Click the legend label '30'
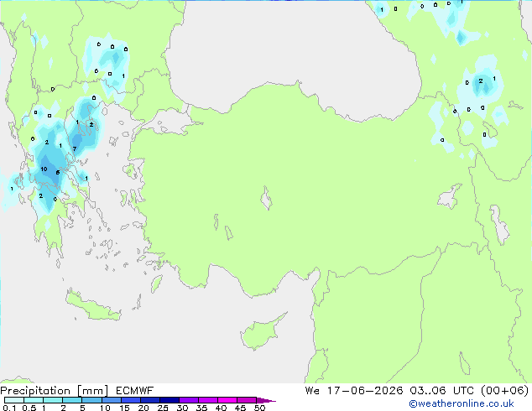The height and width of the screenshot is (411, 532). point(182,408)
